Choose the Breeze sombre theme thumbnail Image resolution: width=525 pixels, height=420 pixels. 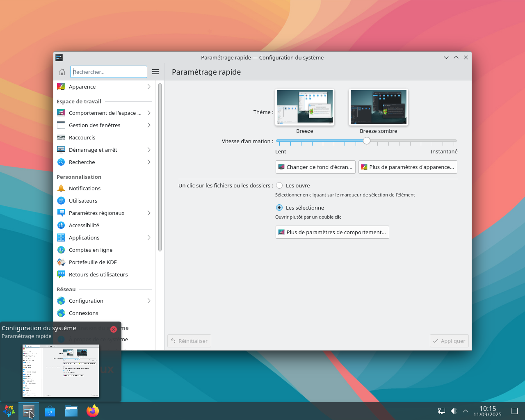click(379, 107)
